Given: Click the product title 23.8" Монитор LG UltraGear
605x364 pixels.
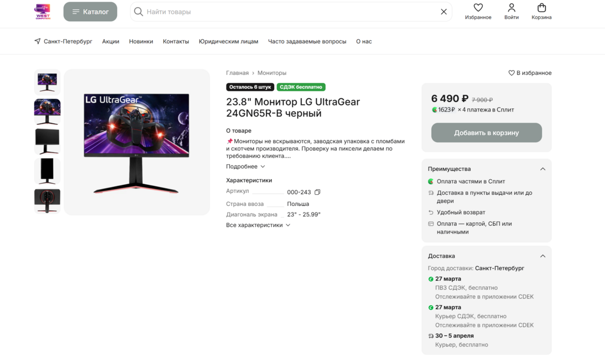Looking at the screenshot, I should pyautogui.click(x=293, y=108).
